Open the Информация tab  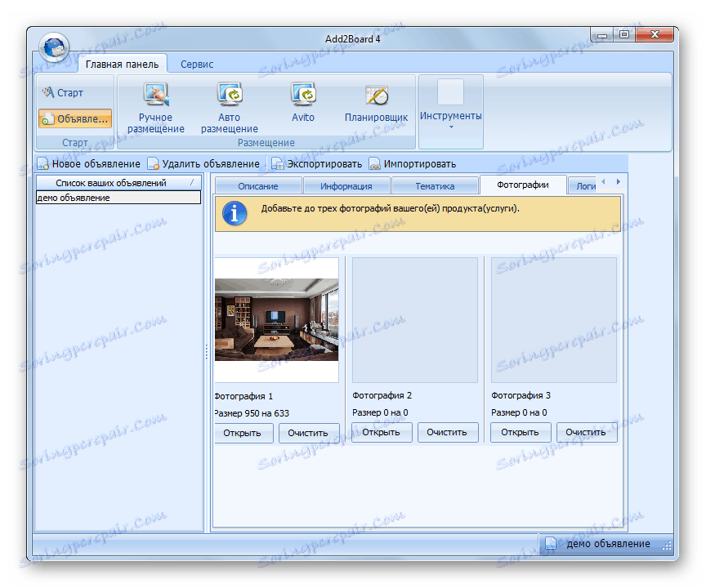[346, 186]
